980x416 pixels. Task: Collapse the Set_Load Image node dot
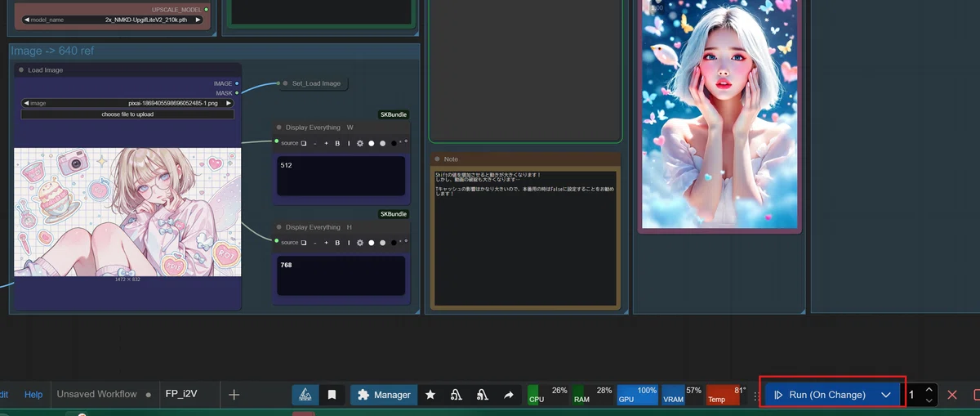284,83
